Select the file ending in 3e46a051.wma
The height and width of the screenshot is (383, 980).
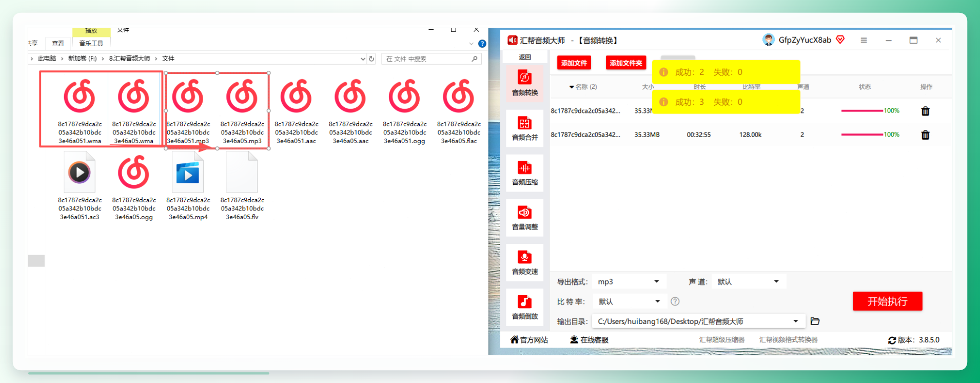tap(80, 111)
